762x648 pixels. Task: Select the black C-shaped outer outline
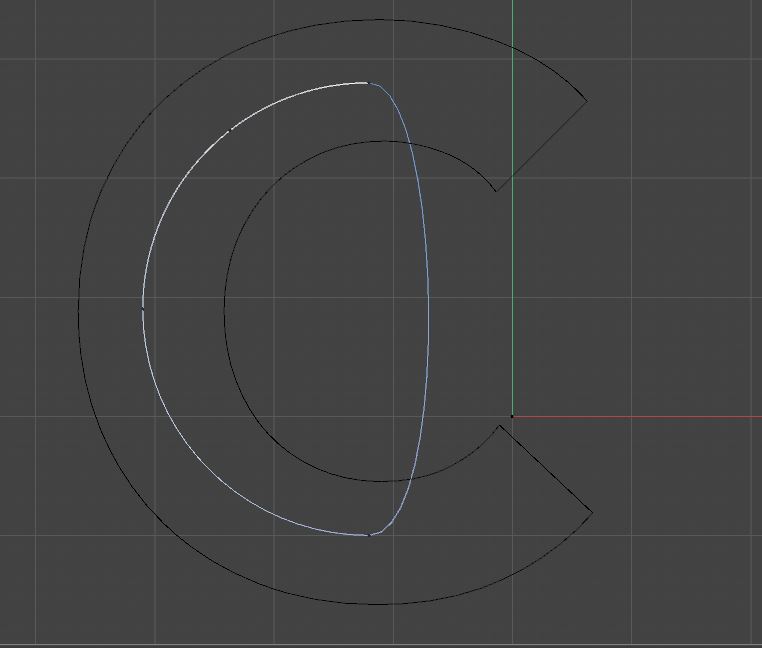[79, 311]
